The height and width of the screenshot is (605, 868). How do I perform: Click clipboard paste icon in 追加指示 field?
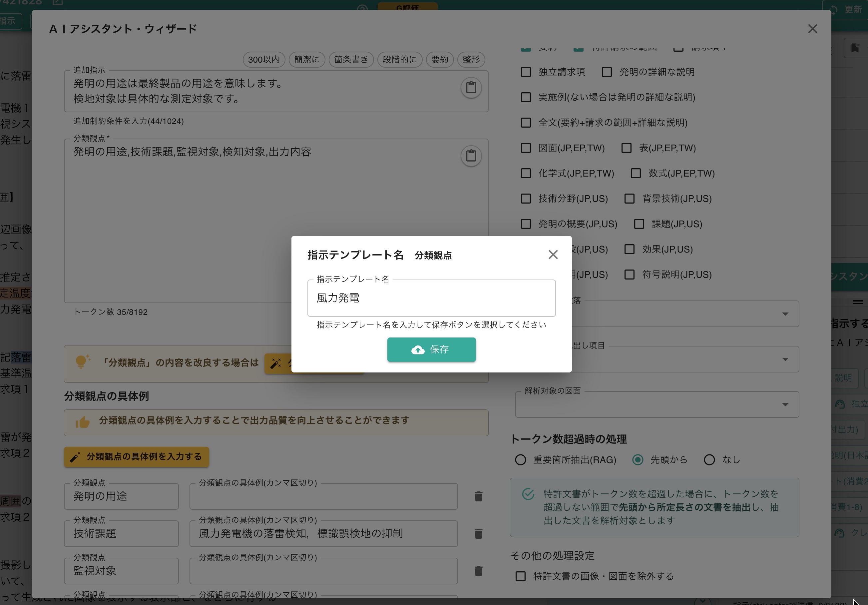[x=471, y=88]
